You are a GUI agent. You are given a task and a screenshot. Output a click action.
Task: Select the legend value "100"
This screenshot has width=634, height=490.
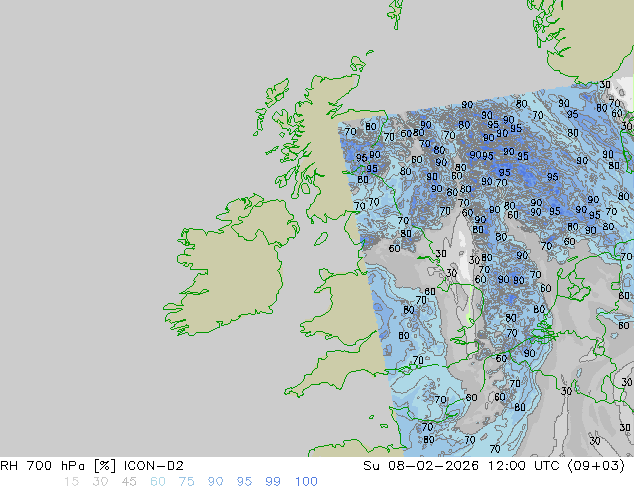pyautogui.click(x=306, y=482)
